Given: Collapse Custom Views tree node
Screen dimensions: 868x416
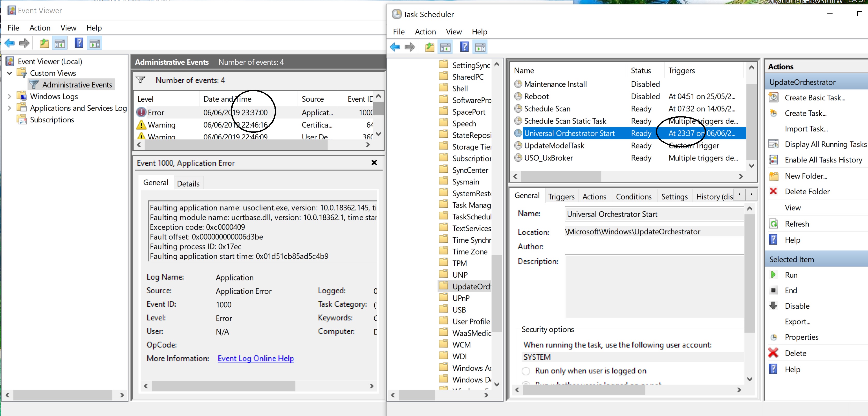Looking at the screenshot, I should 9,73.
